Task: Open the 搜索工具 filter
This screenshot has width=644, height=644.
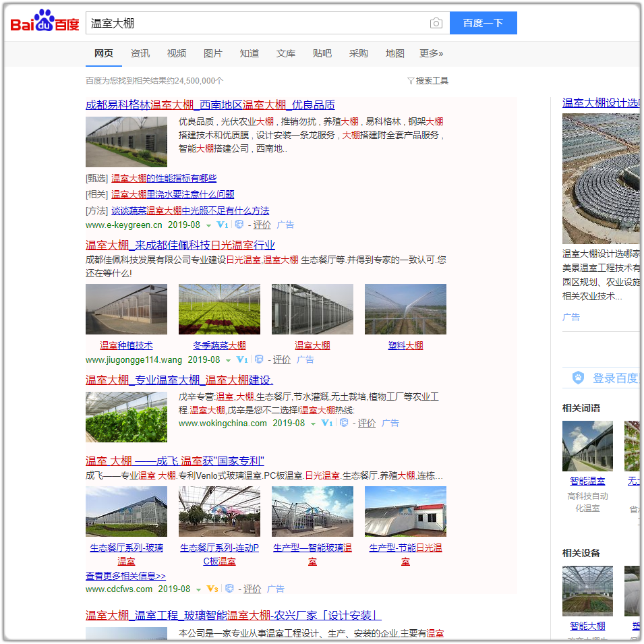Action: pos(428,81)
